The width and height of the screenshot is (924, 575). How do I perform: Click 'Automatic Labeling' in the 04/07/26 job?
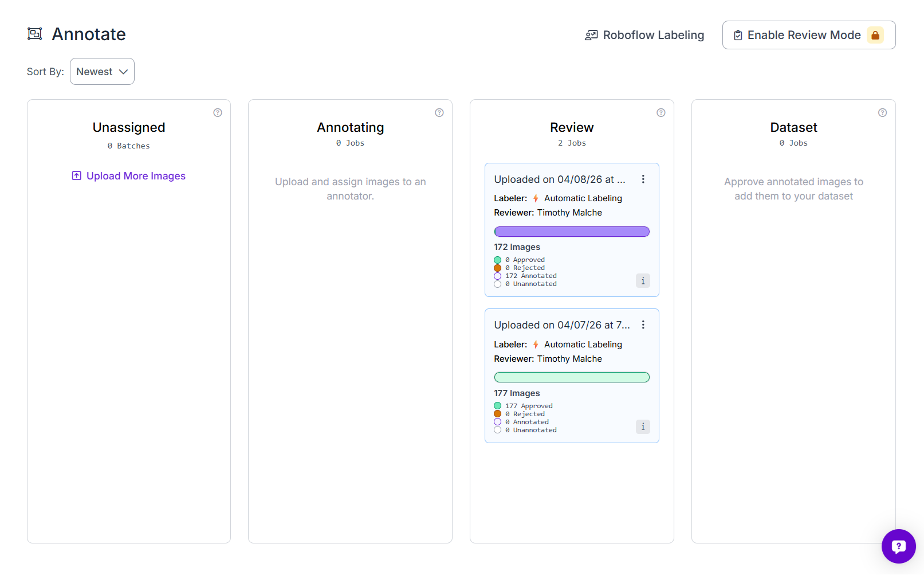(583, 345)
